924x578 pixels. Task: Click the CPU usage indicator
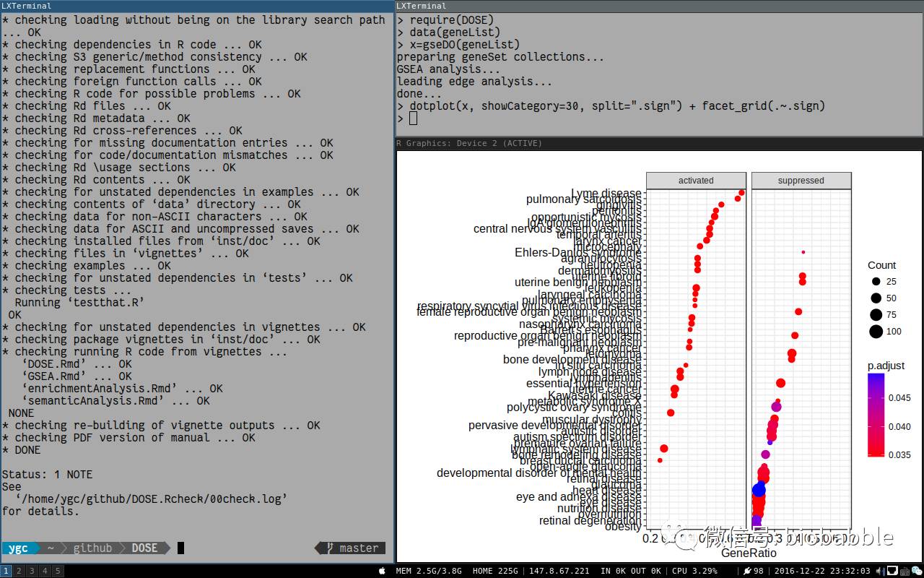tap(694, 571)
